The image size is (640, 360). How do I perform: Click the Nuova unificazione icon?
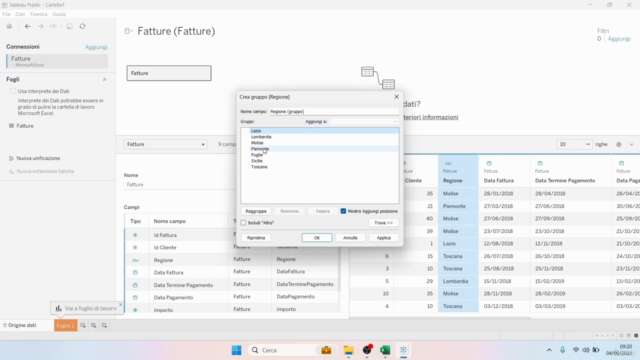click(11, 158)
